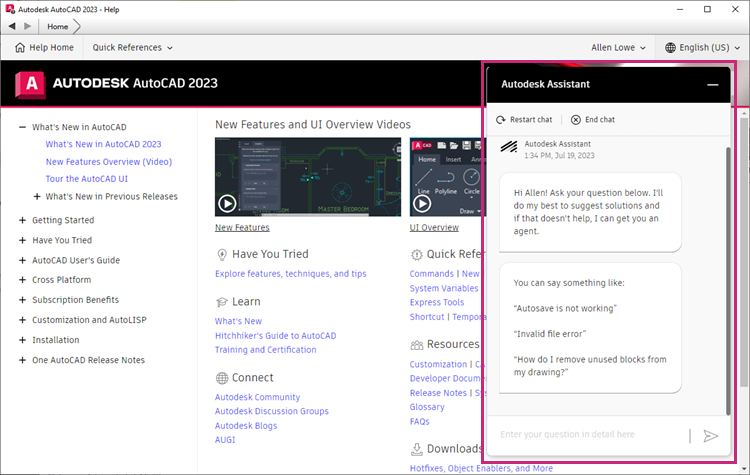Open New Features Overview (Video) link
This screenshot has height=475, width=750.
coord(109,162)
